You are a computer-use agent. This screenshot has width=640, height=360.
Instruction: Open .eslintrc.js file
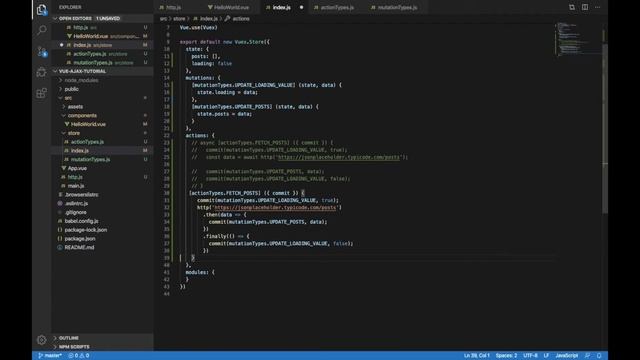pyautogui.click(x=102, y=203)
